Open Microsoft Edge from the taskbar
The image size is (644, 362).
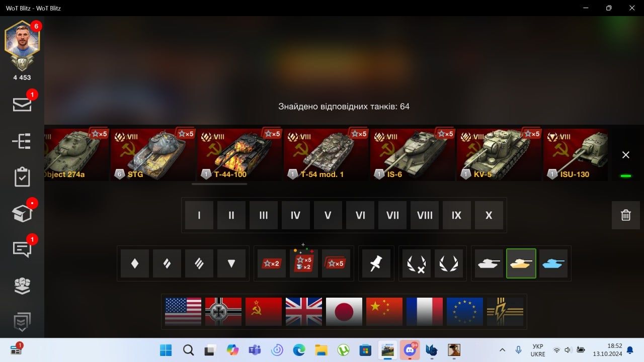click(299, 350)
